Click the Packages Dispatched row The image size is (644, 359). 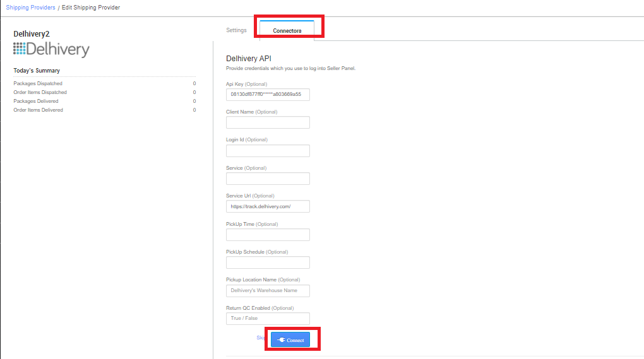click(104, 83)
